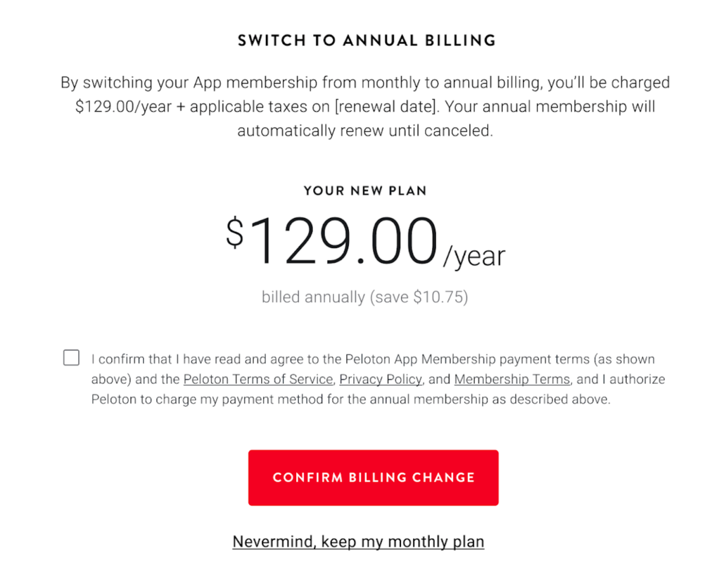728x580 pixels.
Task: Click the Your New Plan label
Action: [x=365, y=191]
